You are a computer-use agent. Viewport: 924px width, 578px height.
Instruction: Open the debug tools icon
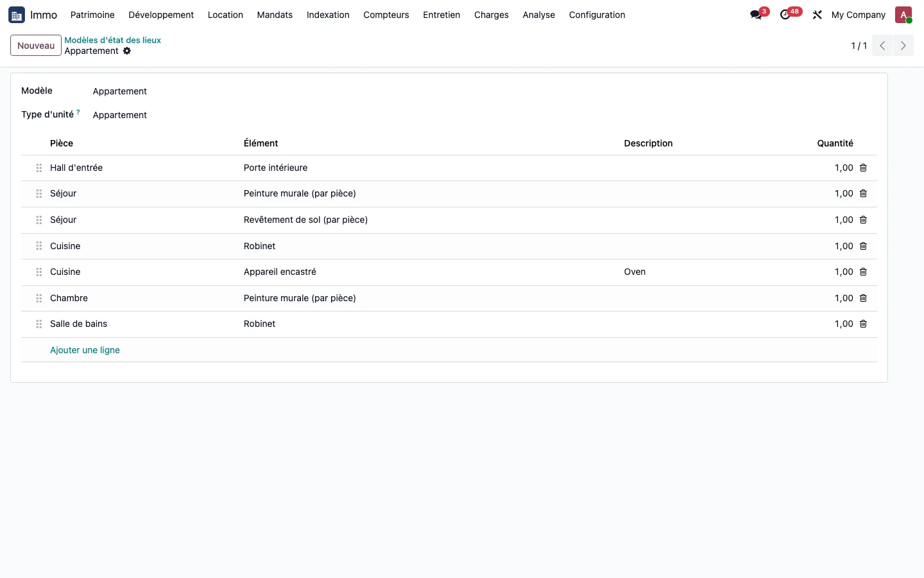(x=817, y=15)
